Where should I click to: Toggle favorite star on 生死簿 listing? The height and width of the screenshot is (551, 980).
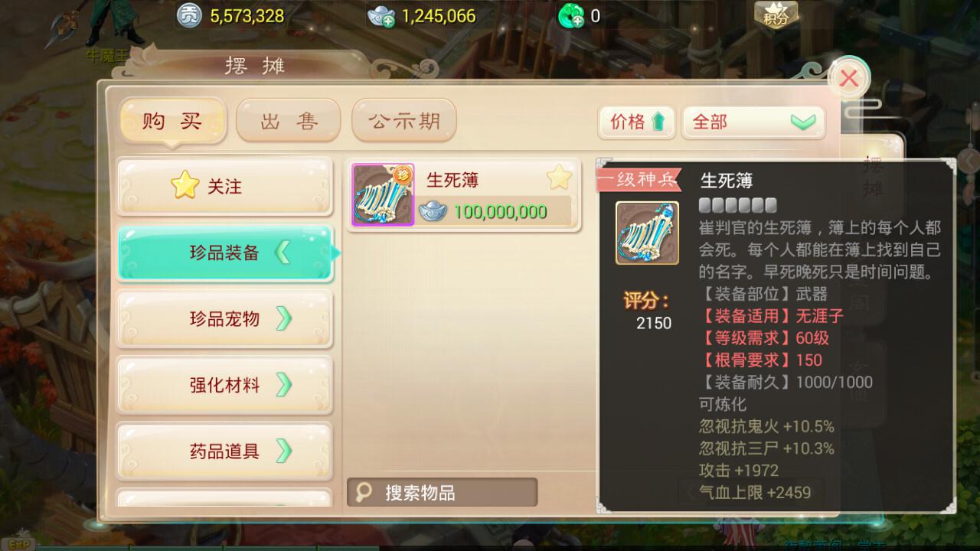pos(559,179)
